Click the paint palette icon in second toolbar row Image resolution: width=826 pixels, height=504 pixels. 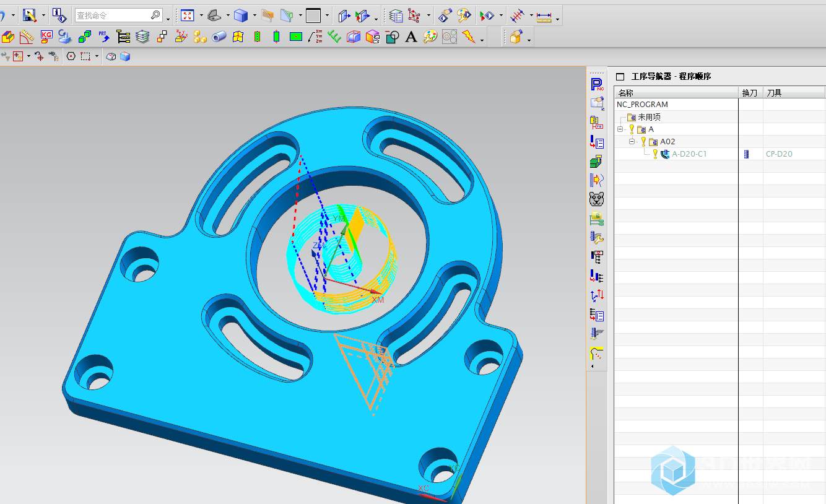pos(430,37)
